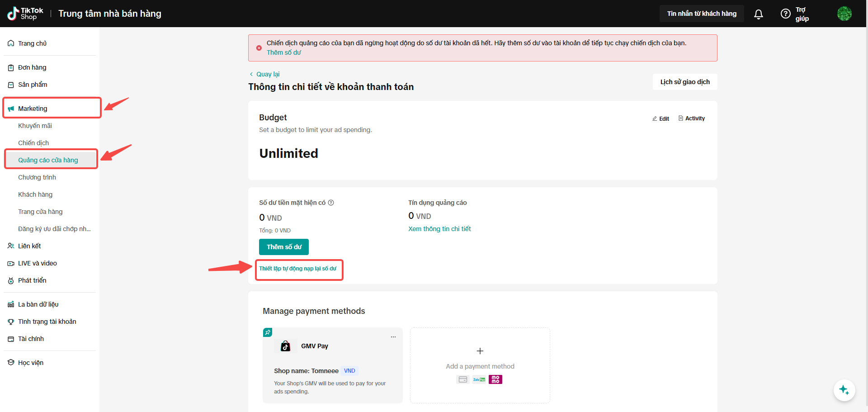Click the Tình trạng tài khoản trophy icon
868x412 pixels.
[11, 322]
